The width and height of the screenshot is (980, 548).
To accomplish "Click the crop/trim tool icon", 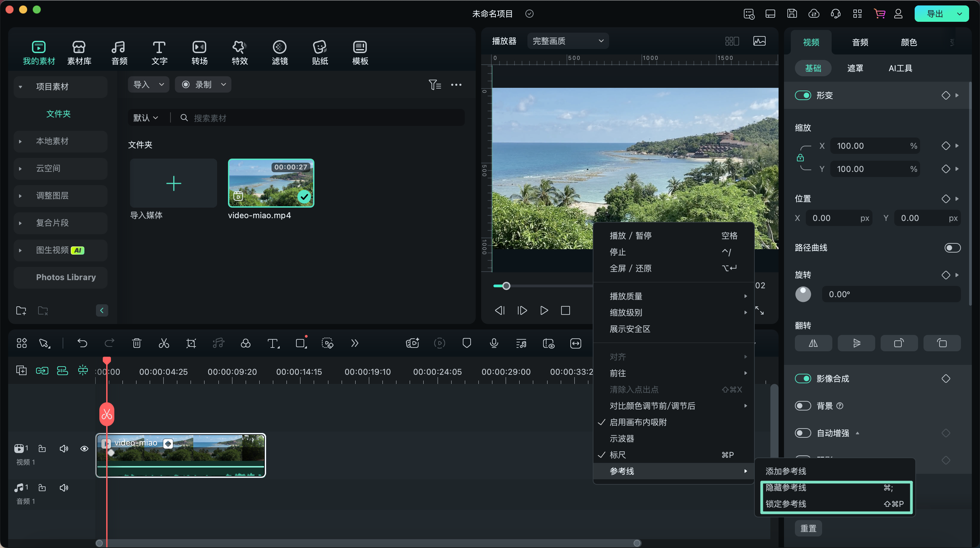I will pyautogui.click(x=191, y=343).
